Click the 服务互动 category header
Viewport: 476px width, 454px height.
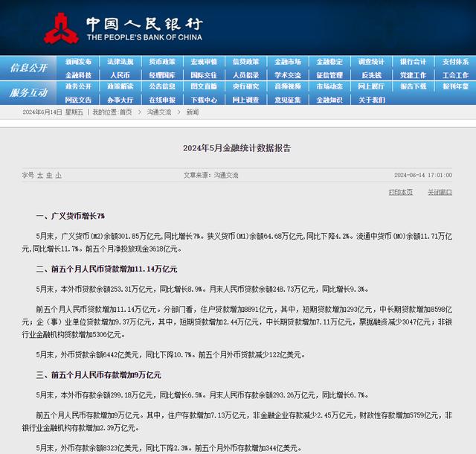click(28, 92)
